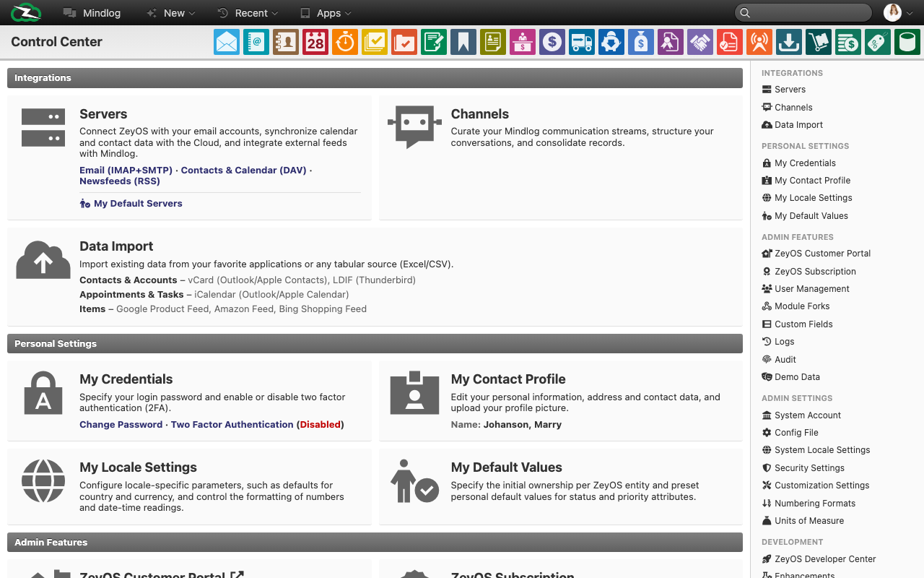The width and height of the screenshot is (924, 578).
Task: Open the green price tag app icon
Action: (x=878, y=42)
